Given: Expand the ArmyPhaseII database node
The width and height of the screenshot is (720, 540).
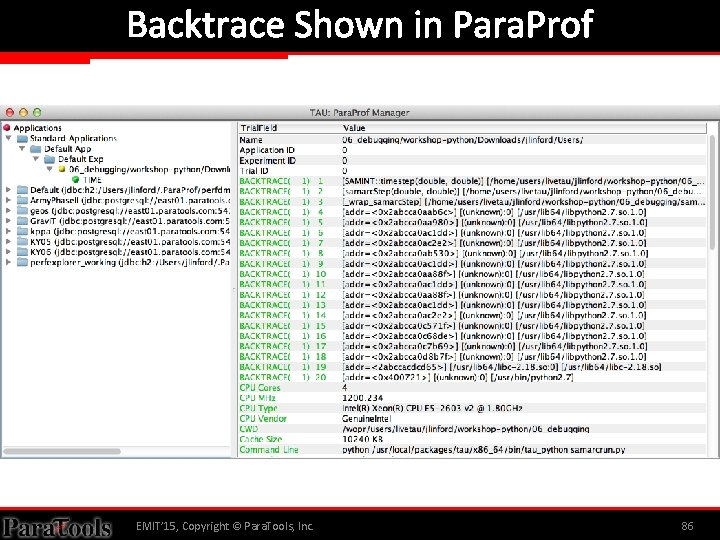Looking at the screenshot, I should [x=8, y=200].
